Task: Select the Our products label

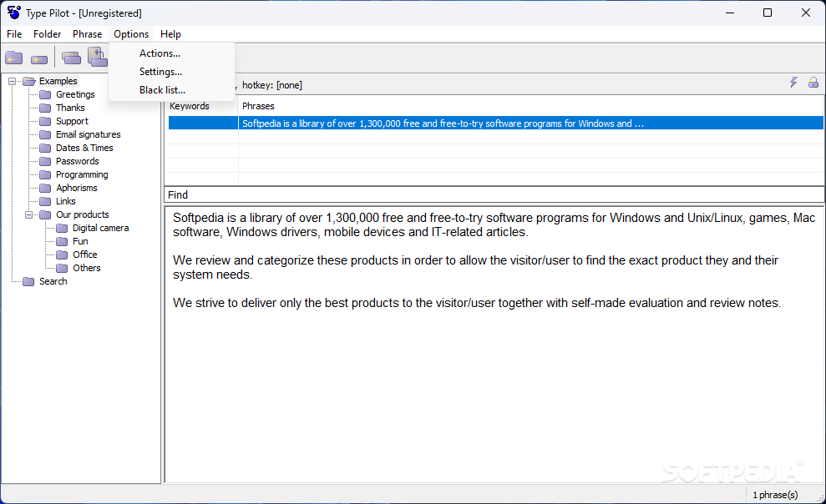Action: 82,214
